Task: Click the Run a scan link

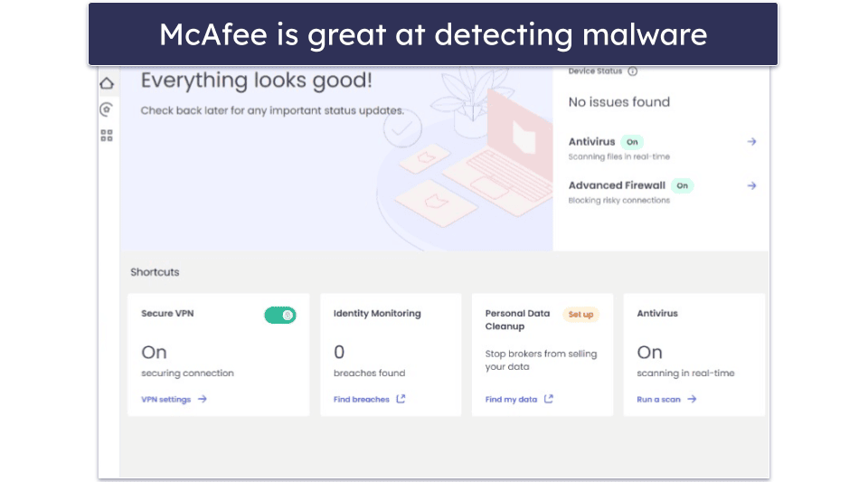Action: point(659,399)
